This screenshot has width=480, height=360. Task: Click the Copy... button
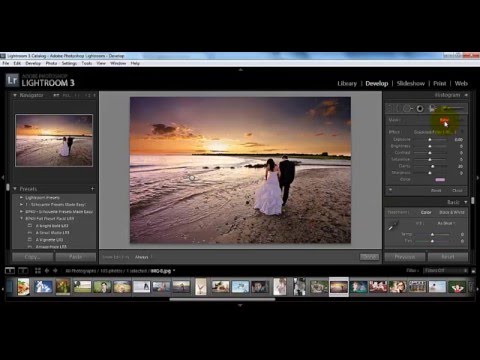click(32, 257)
